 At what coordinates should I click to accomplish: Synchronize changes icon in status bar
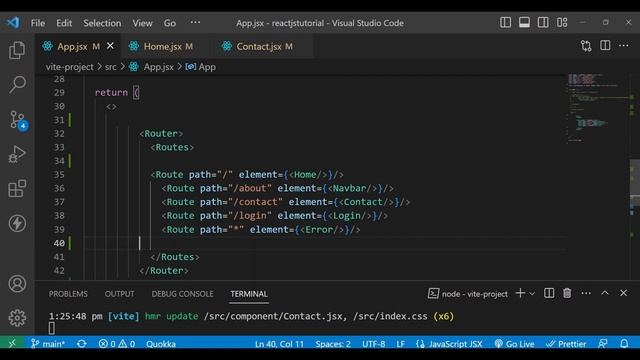click(x=82, y=344)
